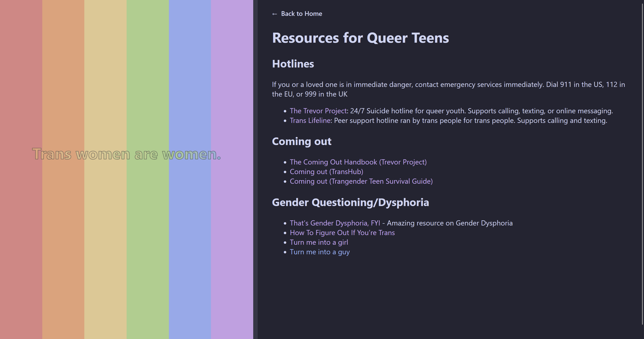Click the Turn me into a girl link
Screen dimensions: 644x339
point(319,242)
